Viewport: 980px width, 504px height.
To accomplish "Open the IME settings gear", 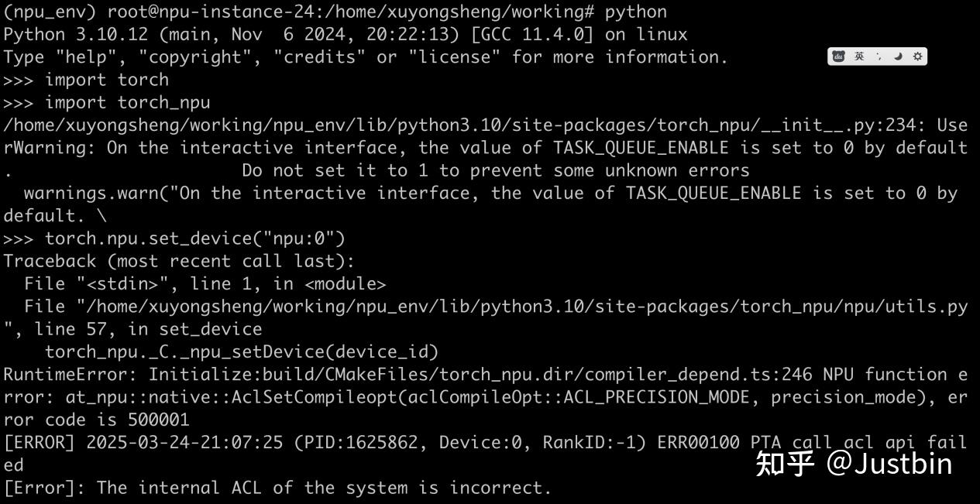I will pyautogui.click(x=917, y=57).
